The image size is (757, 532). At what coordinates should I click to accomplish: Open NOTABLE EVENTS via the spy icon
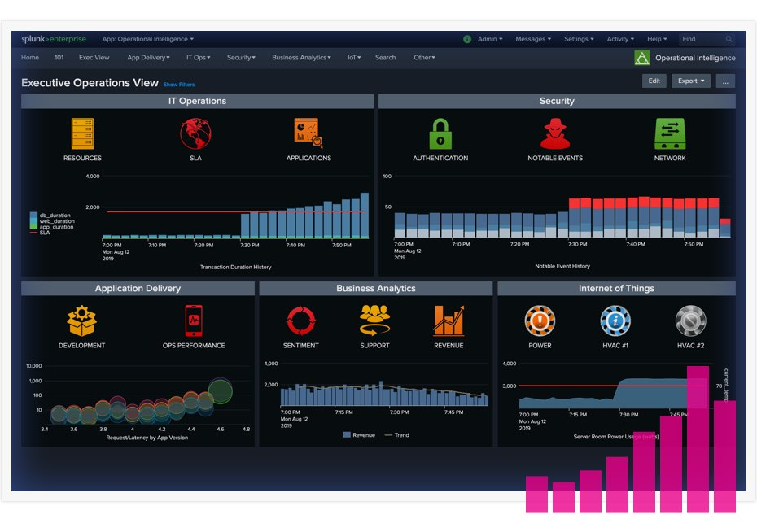(x=554, y=133)
